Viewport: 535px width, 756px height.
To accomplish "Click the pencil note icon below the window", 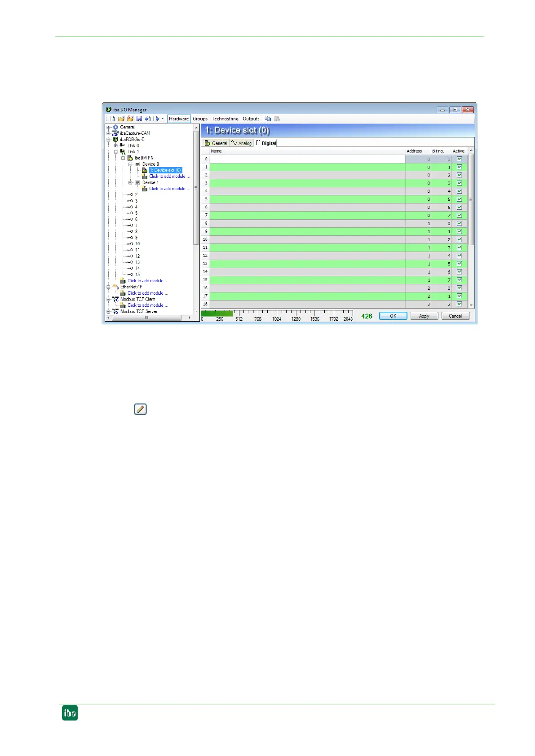I will [x=141, y=409].
